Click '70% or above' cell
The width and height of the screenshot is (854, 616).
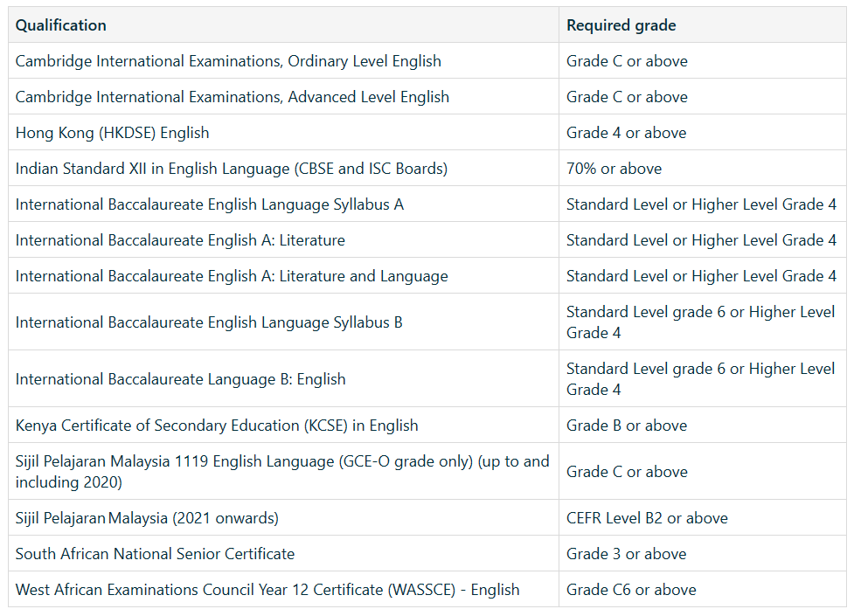703,168
